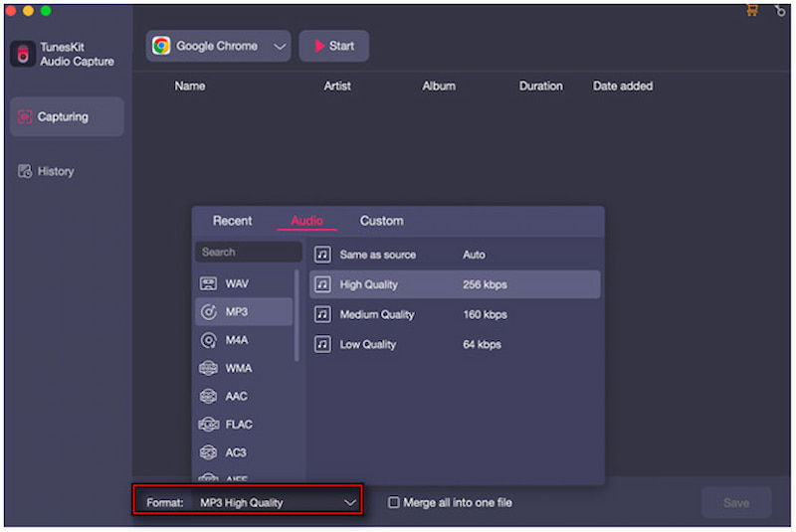The image size is (796, 532).
Task: Click the format Search field
Action: tap(249, 252)
